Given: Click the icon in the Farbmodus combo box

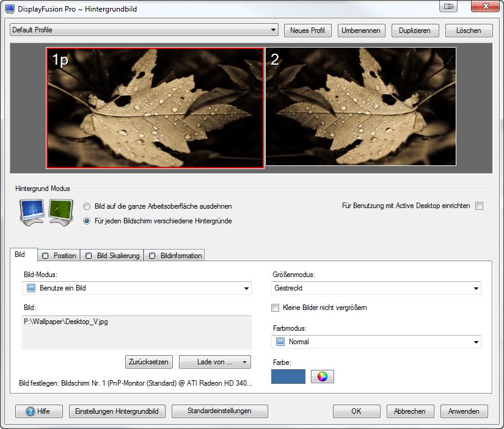Looking at the screenshot, I should point(280,342).
